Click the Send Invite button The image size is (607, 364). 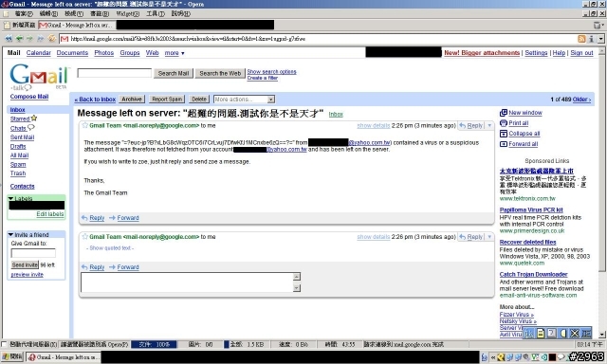25,265
